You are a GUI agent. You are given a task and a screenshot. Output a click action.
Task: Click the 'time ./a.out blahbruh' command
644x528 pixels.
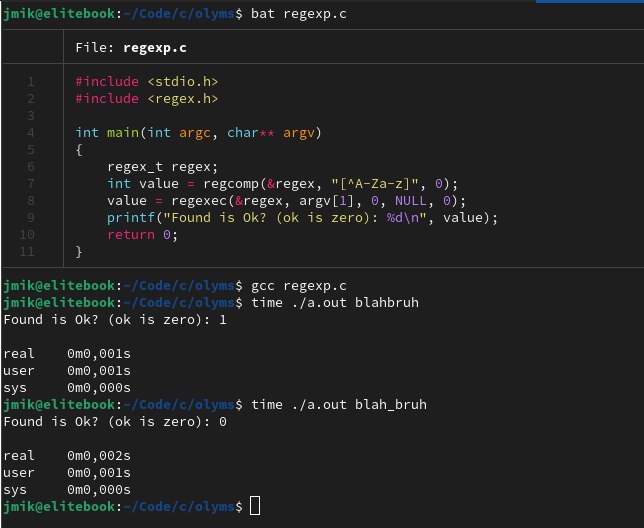335,303
